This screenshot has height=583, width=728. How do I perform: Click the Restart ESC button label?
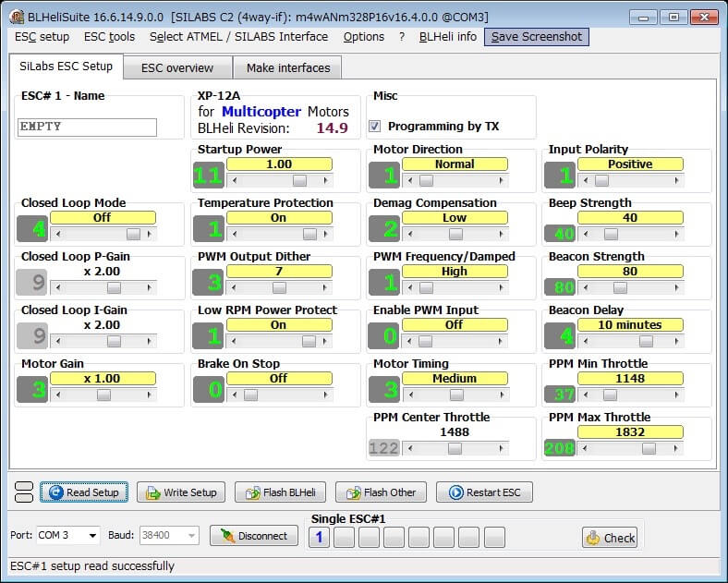493,492
